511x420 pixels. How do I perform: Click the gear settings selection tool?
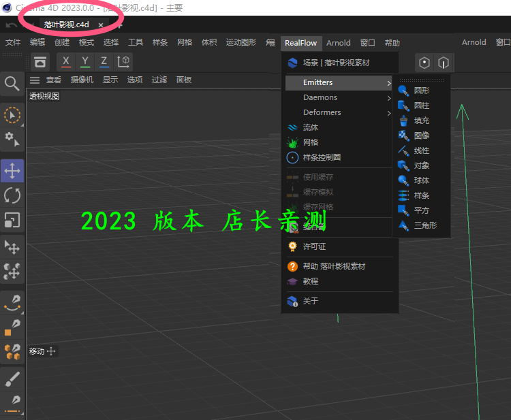[12, 139]
